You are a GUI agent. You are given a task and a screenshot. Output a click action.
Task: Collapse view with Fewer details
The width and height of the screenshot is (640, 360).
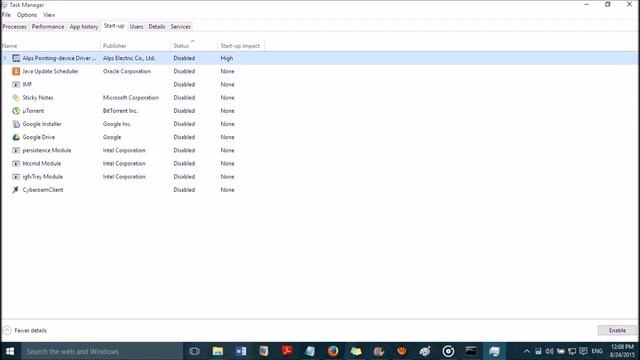(x=25, y=331)
